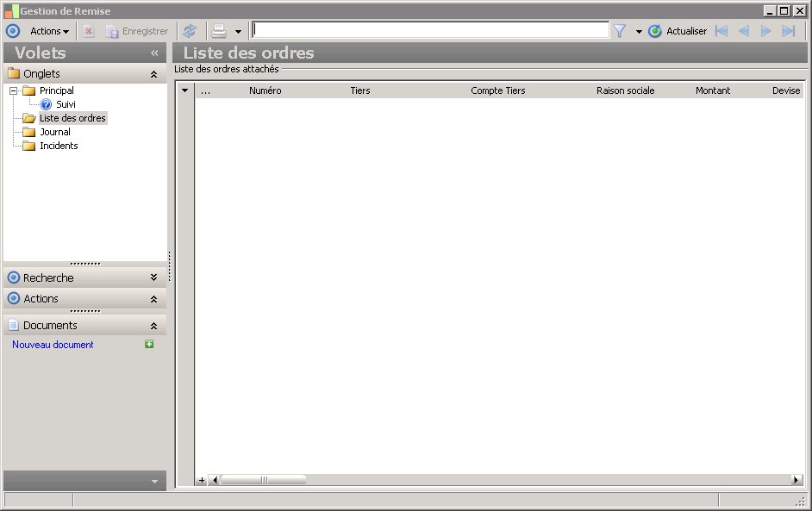Viewport: 812px width, 511px height.
Task: Click the Incidents folder icon
Action: [x=29, y=146]
